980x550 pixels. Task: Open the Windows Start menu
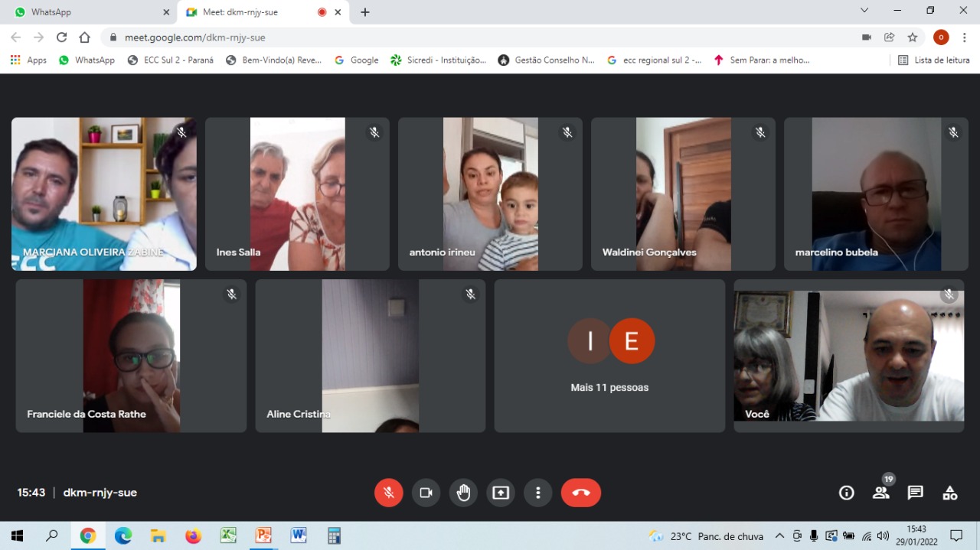(17, 536)
